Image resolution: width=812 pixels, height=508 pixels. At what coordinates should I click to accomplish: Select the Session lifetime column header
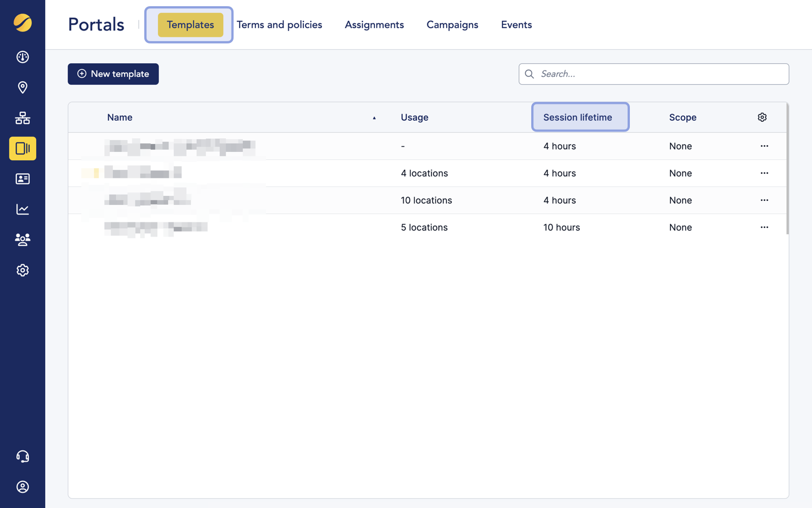[578, 117]
